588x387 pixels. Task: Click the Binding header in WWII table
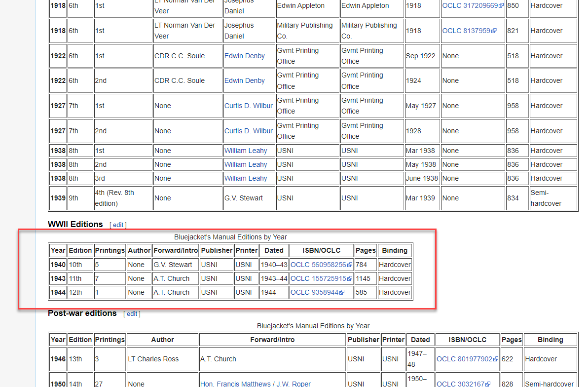coord(395,250)
